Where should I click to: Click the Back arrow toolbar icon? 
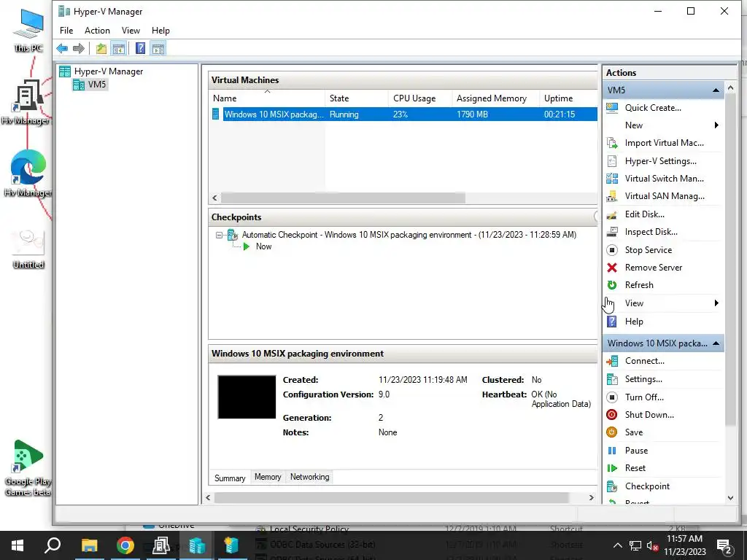coord(62,49)
